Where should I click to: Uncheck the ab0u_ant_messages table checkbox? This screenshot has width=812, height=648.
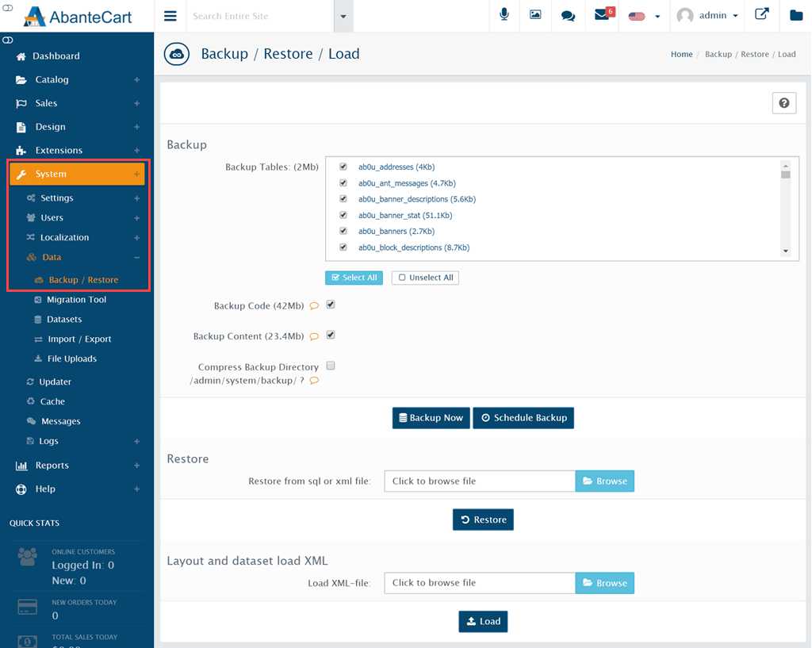[x=343, y=183]
